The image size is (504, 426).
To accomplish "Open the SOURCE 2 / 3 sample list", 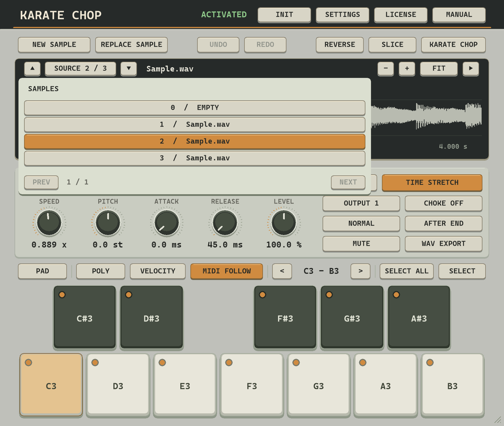I will pos(80,69).
